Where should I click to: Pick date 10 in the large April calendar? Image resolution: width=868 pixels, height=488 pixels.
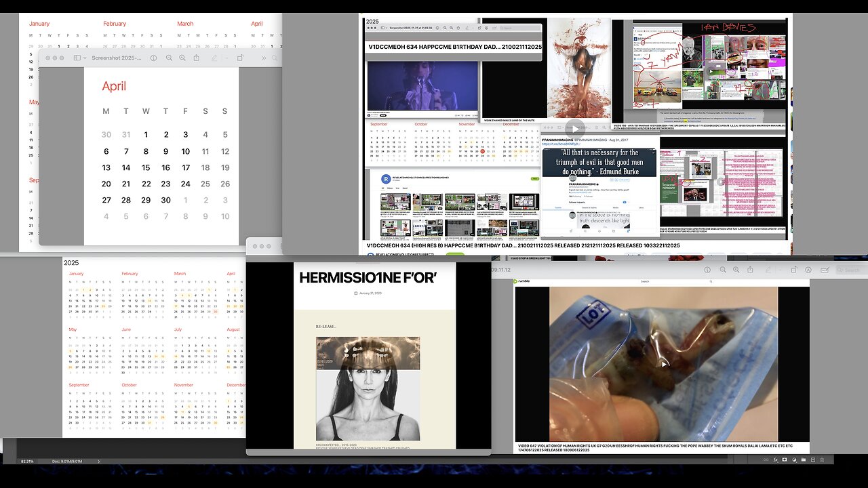coord(185,151)
